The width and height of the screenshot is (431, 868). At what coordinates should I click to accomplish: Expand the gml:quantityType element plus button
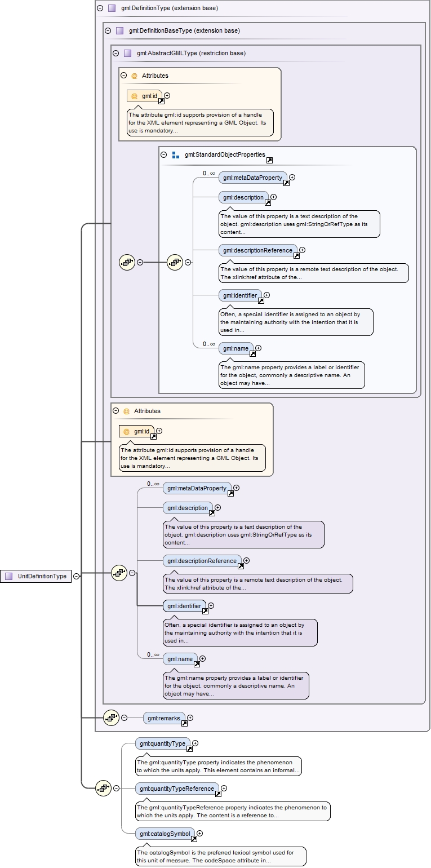195,743
